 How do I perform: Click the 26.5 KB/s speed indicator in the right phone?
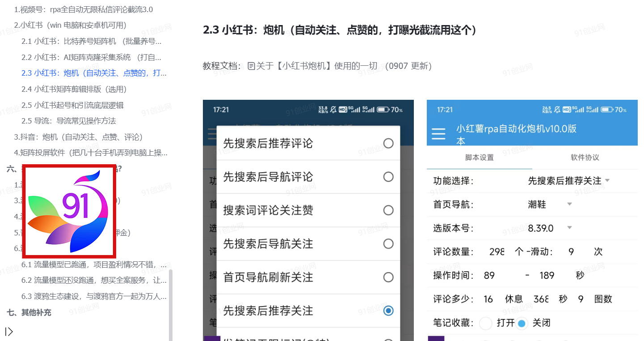click(x=547, y=110)
